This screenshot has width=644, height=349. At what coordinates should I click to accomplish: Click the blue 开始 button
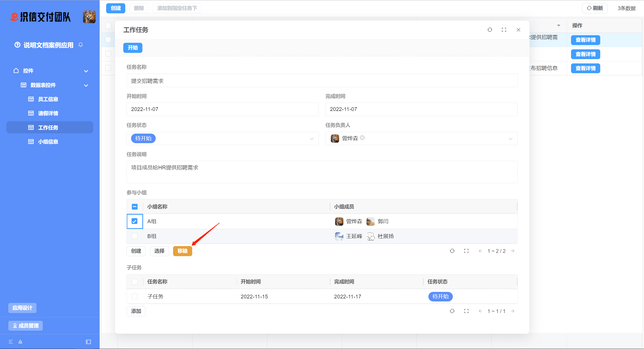(x=133, y=48)
